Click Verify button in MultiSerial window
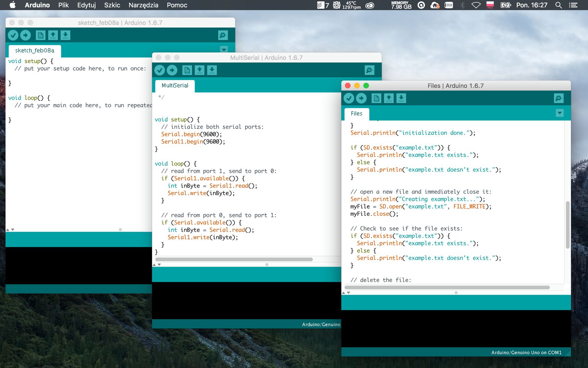Screen dimensions: 588x368 [x=160, y=70]
